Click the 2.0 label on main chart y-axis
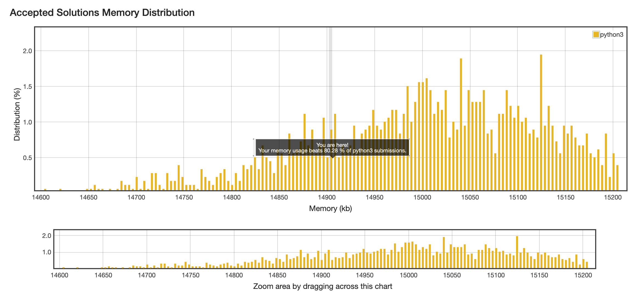 (27, 51)
